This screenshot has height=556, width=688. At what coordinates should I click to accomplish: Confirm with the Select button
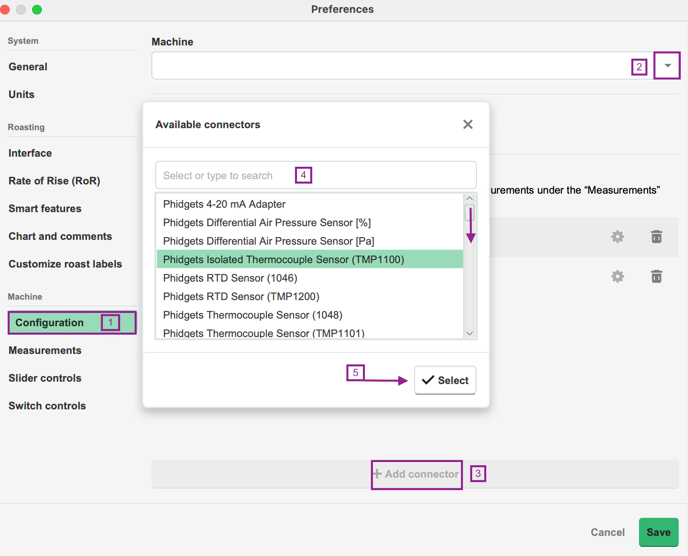445,380
